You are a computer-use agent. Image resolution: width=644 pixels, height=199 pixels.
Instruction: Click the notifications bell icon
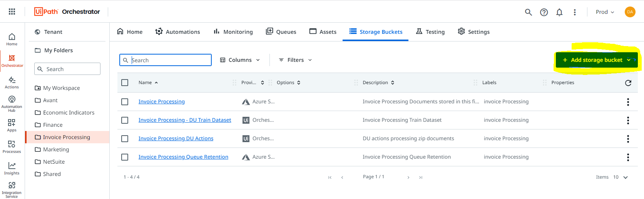559,12
